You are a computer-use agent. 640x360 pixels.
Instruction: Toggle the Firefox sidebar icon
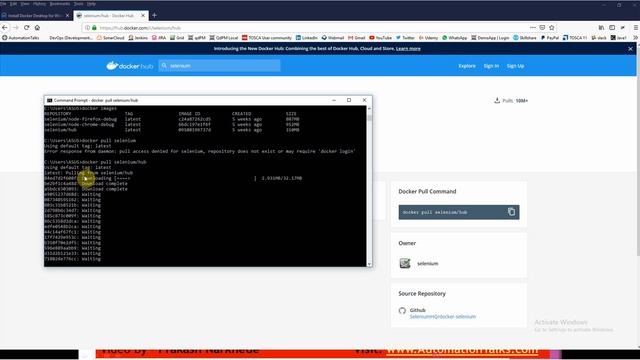612,27
